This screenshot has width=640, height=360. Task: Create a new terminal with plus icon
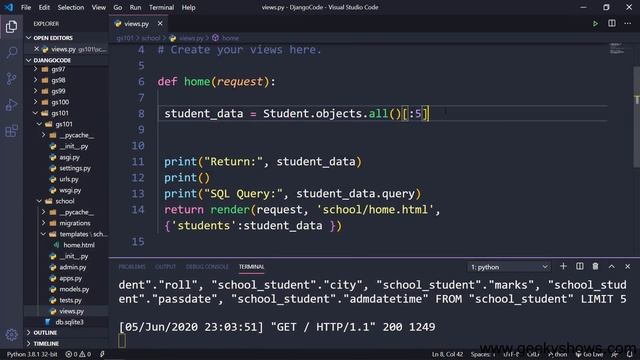[x=563, y=267]
